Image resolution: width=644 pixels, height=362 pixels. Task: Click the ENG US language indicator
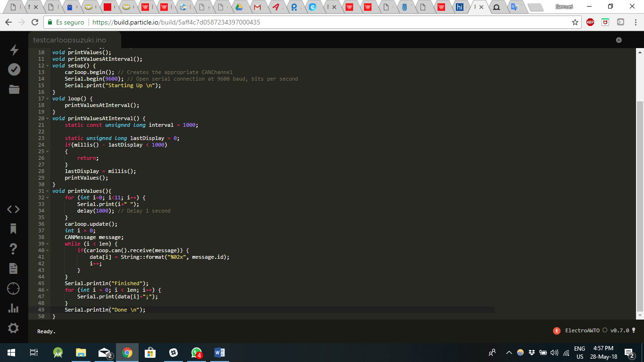580,353
